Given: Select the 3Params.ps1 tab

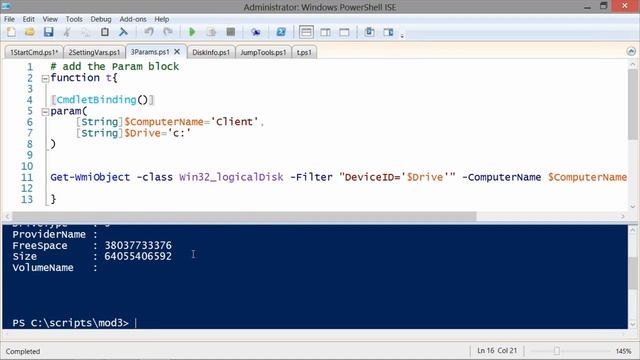Looking at the screenshot, I should (x=150, y=52).
